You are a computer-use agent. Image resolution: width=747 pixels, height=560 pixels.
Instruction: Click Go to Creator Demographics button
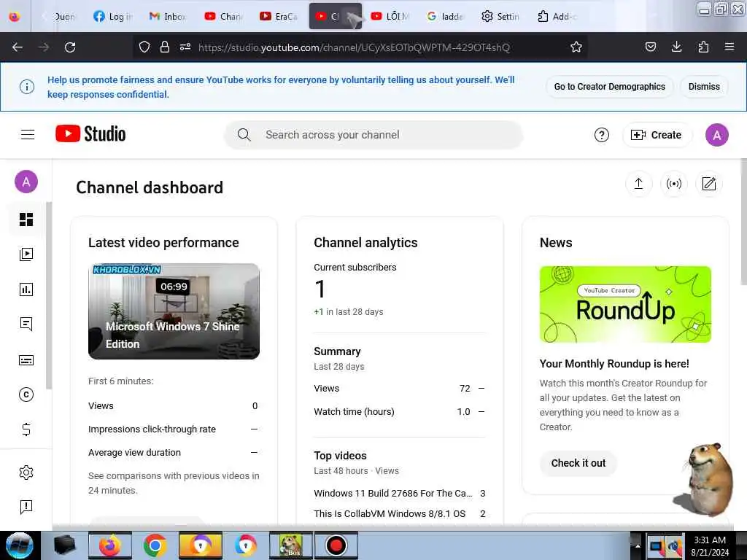pyautogui.click(x=609, y=87)
